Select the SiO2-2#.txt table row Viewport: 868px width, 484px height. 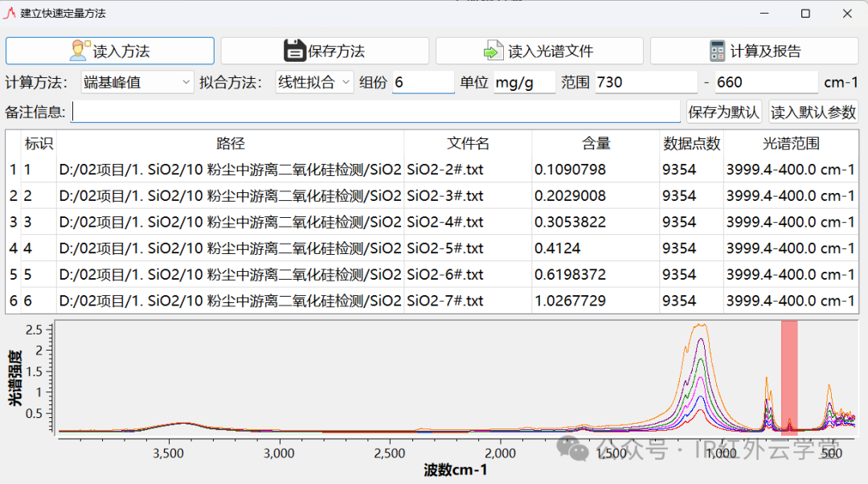pyautogui.click(x=321, y=168)
